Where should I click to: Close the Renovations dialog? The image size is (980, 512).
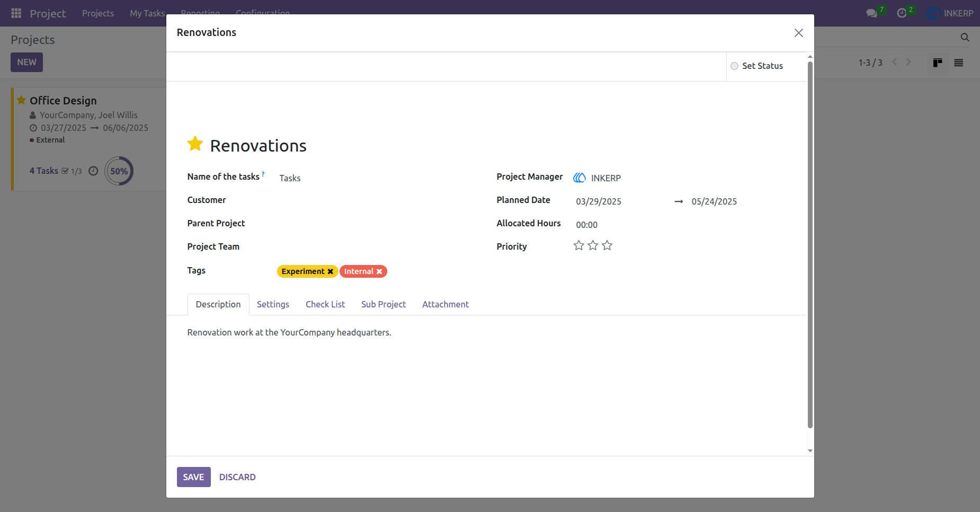point(799,33)
